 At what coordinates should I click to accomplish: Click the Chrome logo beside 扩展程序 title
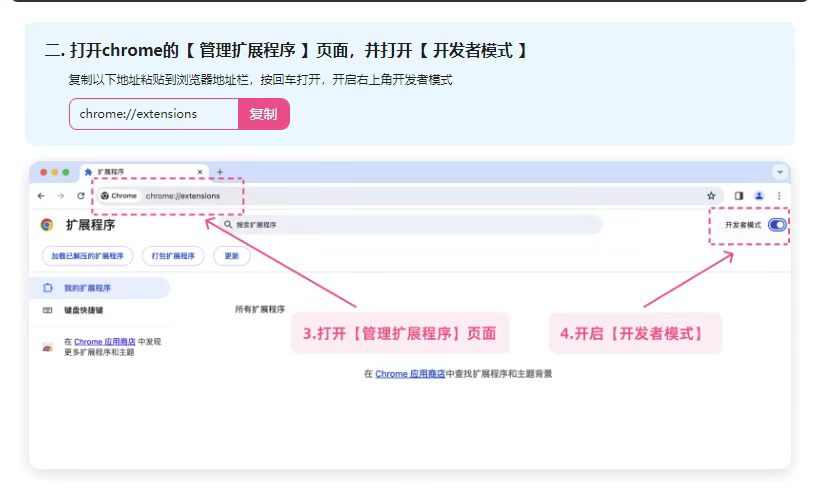pyautogui.click(x=47, y=225)
